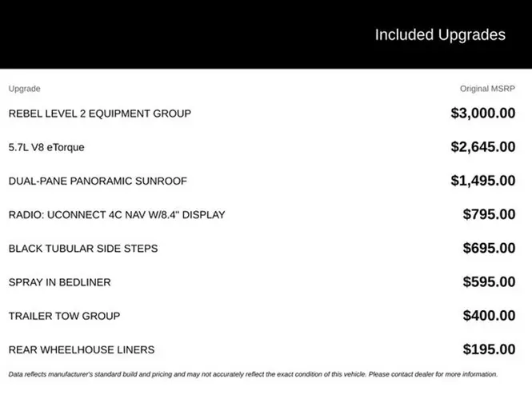532x399 pixels.
Task: Click the $695.00 side steps price
Action: 489,248
